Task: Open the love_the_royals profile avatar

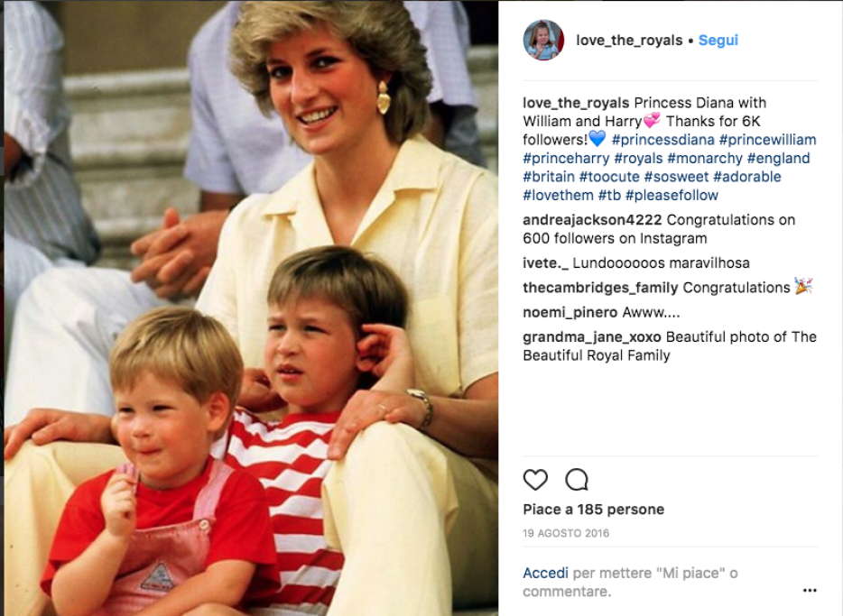Action: coord(543,41)
